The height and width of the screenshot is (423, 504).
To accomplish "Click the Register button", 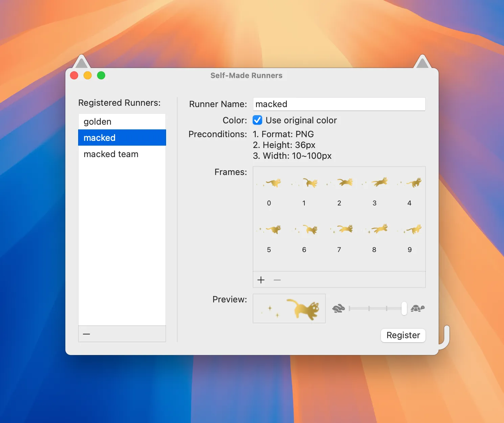I will 403,335.
